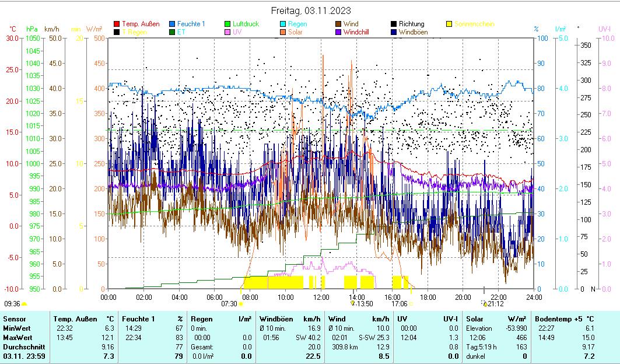Click the pink UV legend square
Viewport: 620px width, 364px height.
pyautogui.click(x=228, y=32)
